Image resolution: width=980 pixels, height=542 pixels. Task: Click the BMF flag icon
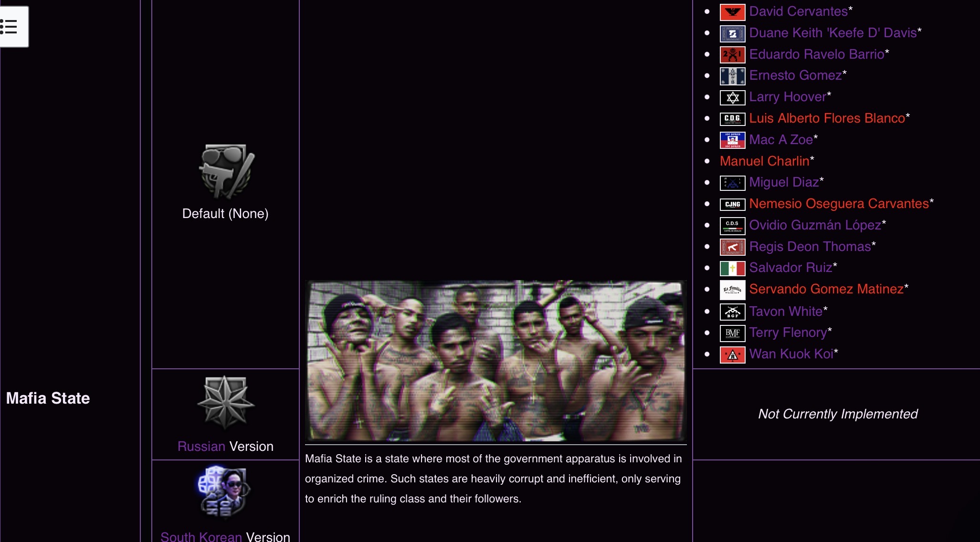732,333
